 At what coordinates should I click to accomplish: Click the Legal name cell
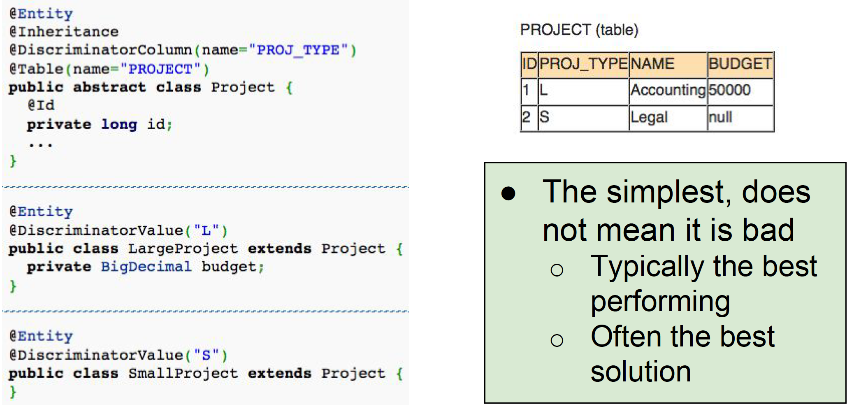(649, 118)
